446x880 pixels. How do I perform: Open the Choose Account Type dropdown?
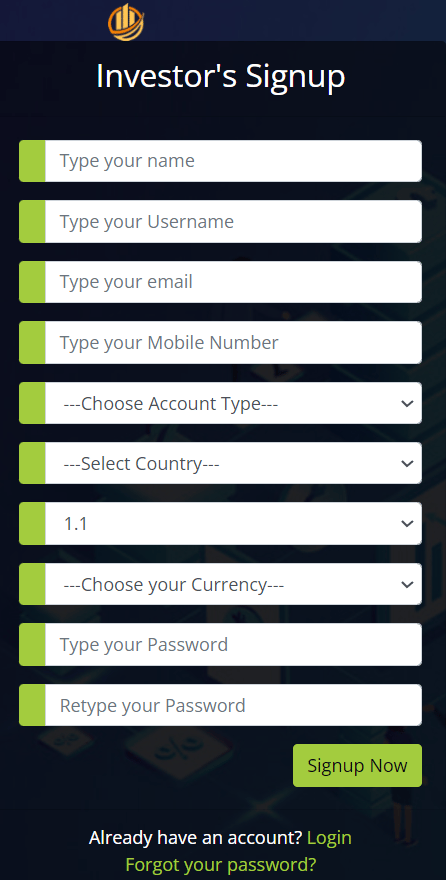(233, 404)
